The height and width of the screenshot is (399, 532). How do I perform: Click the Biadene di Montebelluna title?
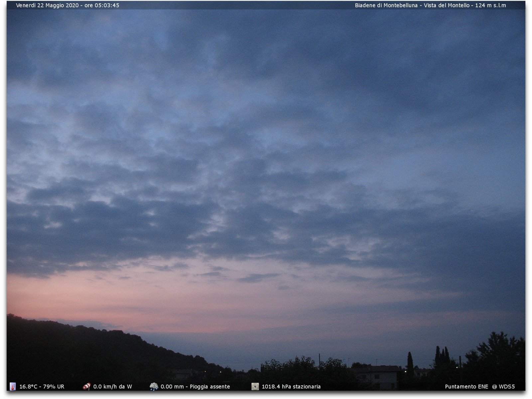(386, 5)
